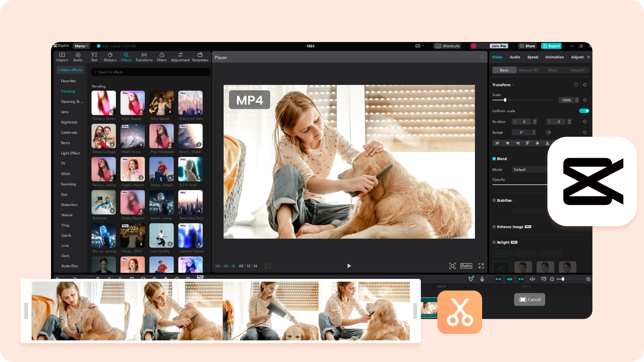Image resolution: width=644 pixels, height=362 pixels.
Task: Collapse the Blend section
Action: point(509,159)
